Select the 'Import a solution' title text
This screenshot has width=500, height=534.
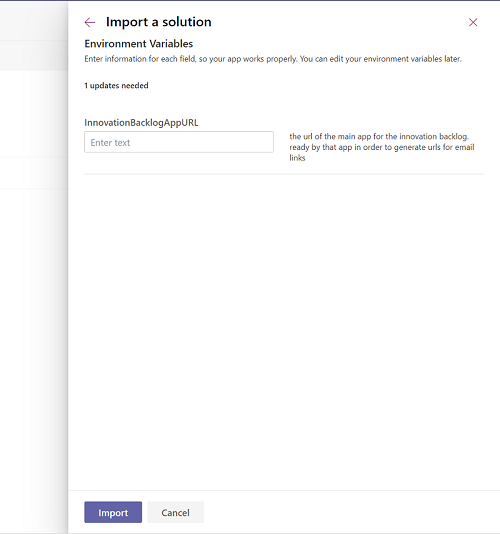(159, 22)
